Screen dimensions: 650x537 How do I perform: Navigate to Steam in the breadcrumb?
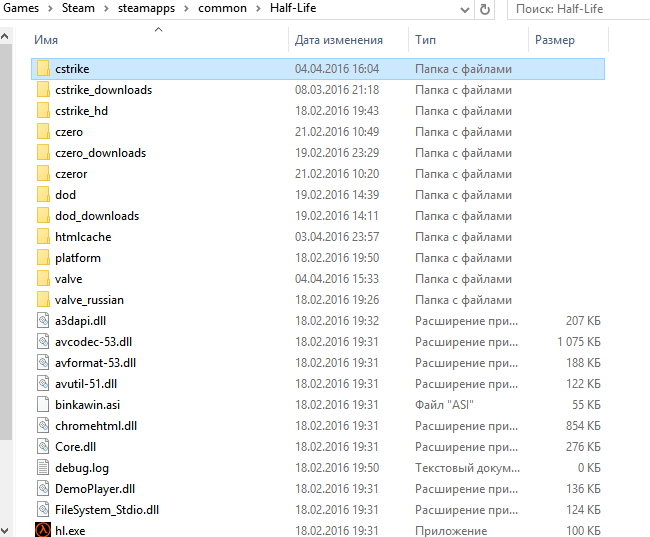coord(78,8)
